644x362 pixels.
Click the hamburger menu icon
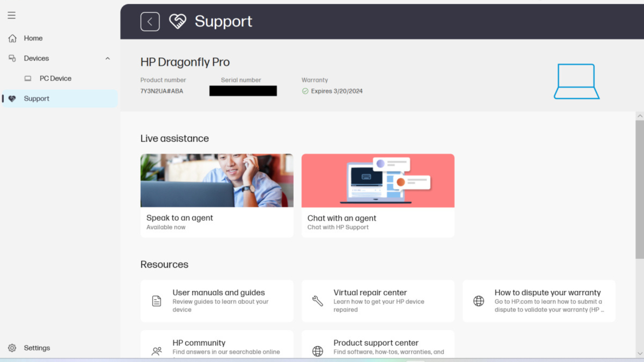pos(11,15)
